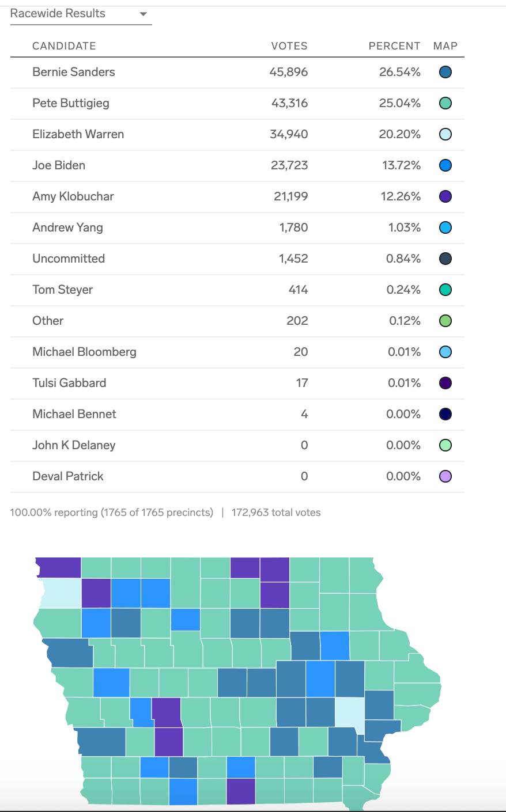Click Pete Buttigieg's map color indicator
The image size is (506, 812).
click(445, 103)
